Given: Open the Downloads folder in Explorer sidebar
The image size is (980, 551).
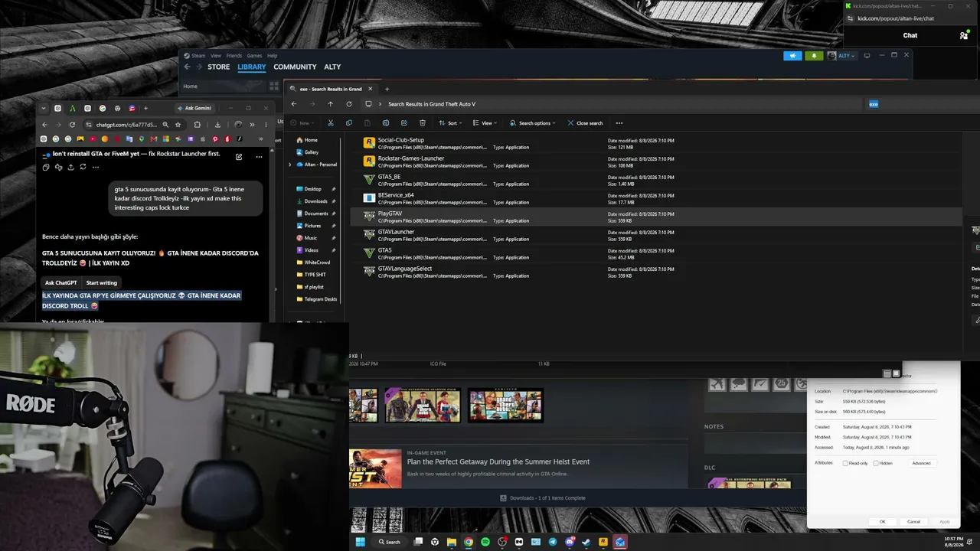Looking at the screenshot, I should [315, 201].
